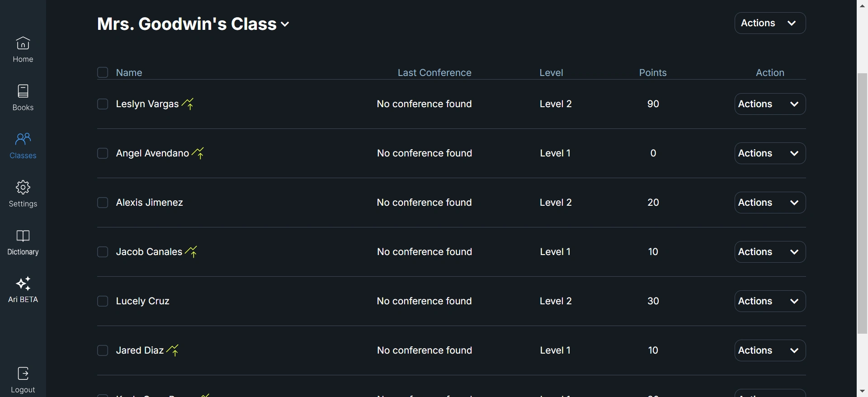Select Lucely Cruz's checkbox
868x397 pixels.
pos(103,301)
